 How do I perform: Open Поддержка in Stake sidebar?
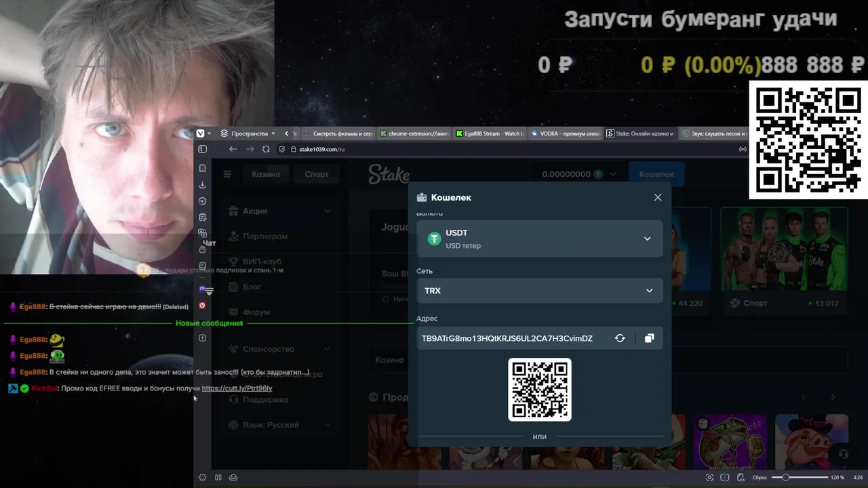click(265, 399)
